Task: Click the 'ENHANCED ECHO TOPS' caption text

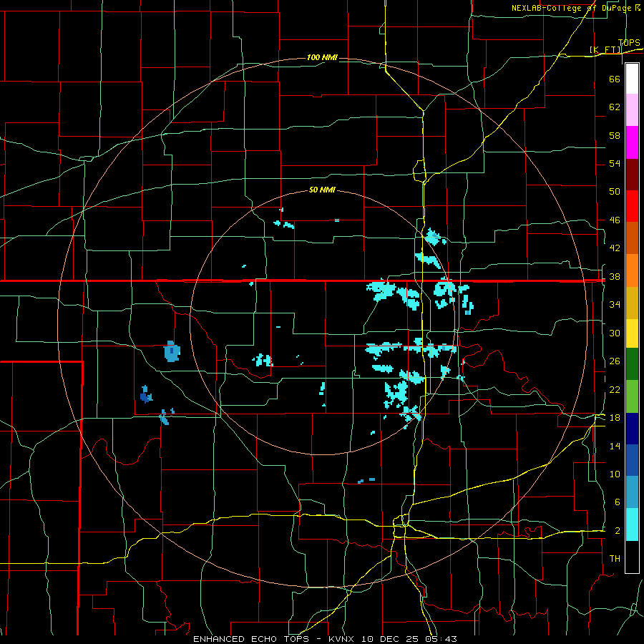Action: coord(251,639)
